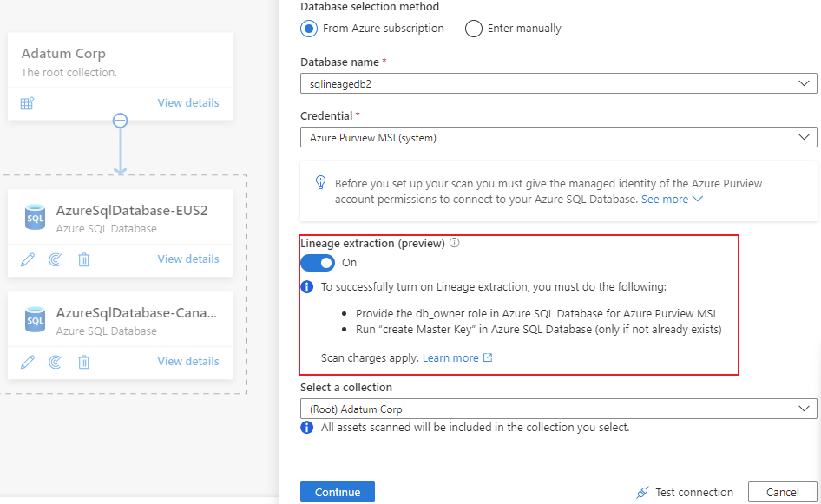Viewport: 821px width, 504px height.
Task: Click trash icon for AzureSqlDatabase-Cana source
Action: 83,362
